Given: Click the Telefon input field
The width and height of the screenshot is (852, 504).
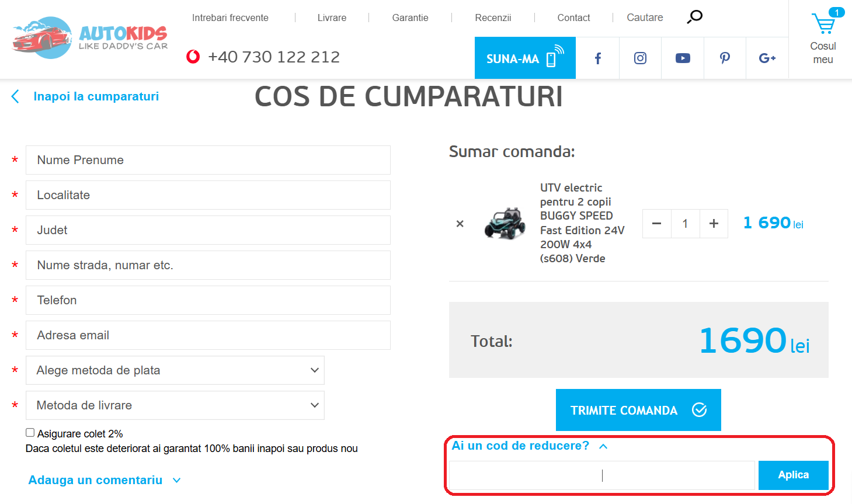Looking at the screenshot, I should pyautogui.click(x=208, y=300).
